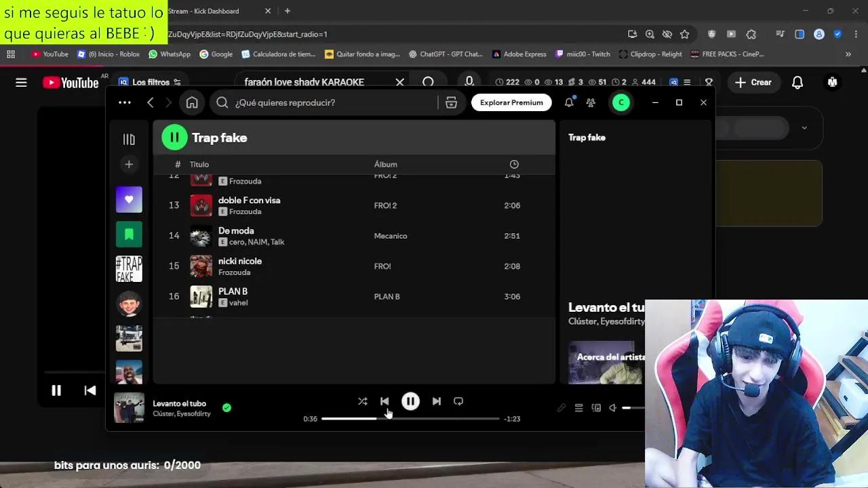Open Liked Songs purple heart tile
This screenshot has width=868, height=488.
[x=129, y=199]
